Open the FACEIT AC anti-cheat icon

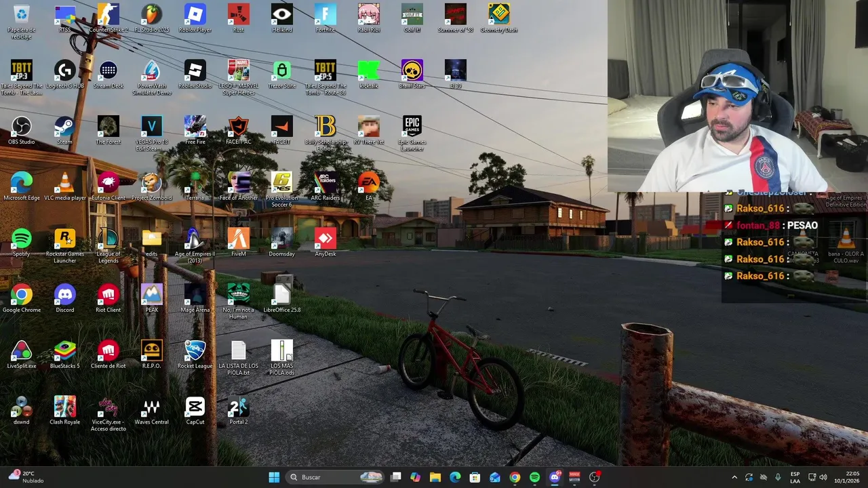click(x=238, y=130)
